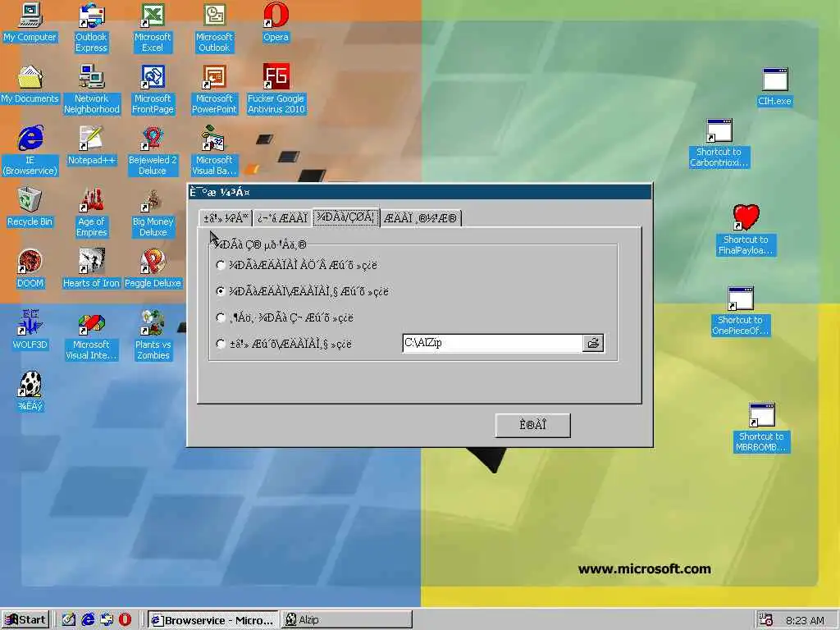Click the confirm button at dialog bottom
The height and width of the screenshot is (630, 840).
533,426
